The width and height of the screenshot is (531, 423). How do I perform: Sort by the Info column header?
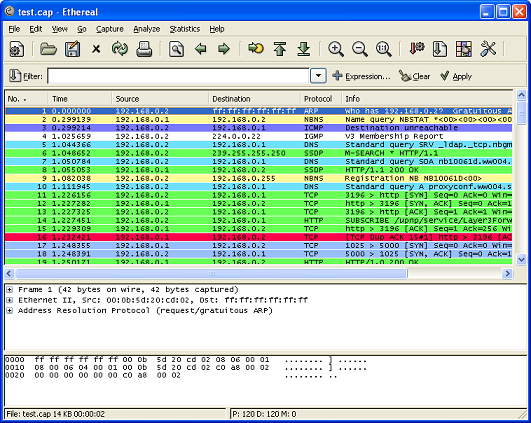pos(427,99)
